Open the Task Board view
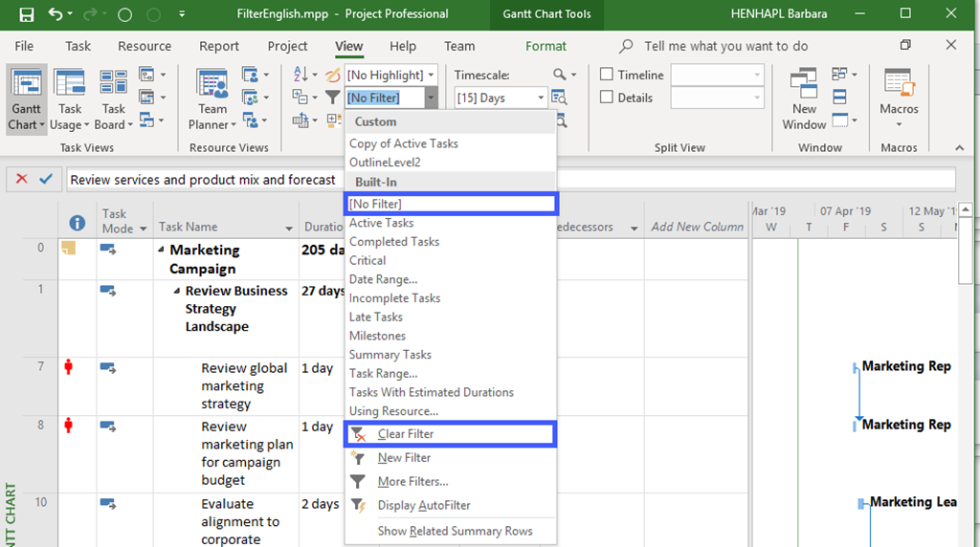This screenshot has height=547, width=980. pyautogui.click(x=113, y=99)
